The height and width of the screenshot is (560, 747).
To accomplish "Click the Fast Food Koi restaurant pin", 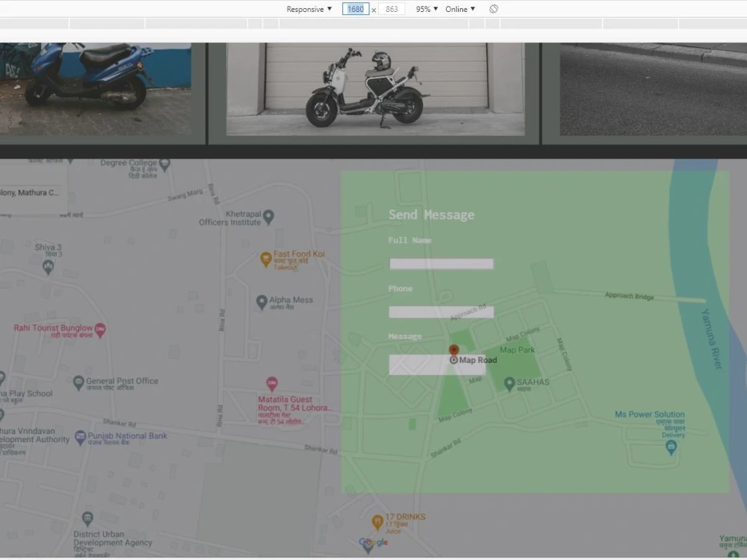I will click(x=266, y=259).
